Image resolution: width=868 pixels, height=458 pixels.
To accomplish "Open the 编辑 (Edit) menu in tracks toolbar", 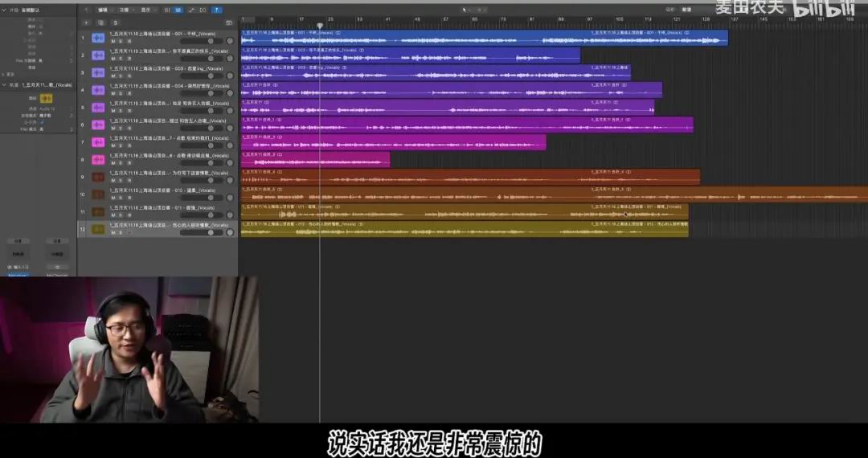I will [x=102, y=10].
